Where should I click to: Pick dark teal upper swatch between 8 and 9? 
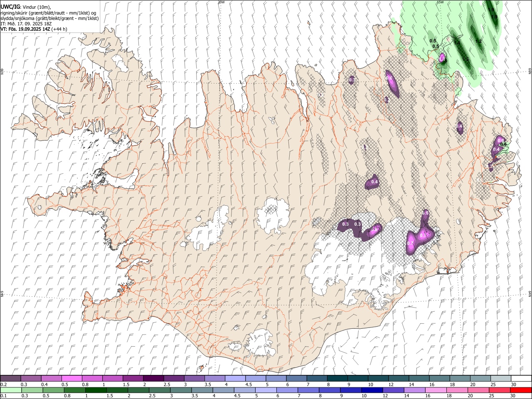[337, 379]
